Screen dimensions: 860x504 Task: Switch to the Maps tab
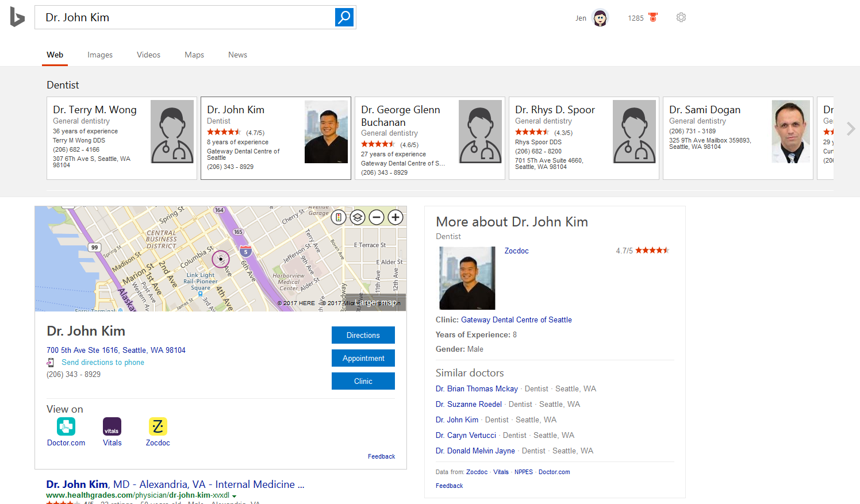194,55
